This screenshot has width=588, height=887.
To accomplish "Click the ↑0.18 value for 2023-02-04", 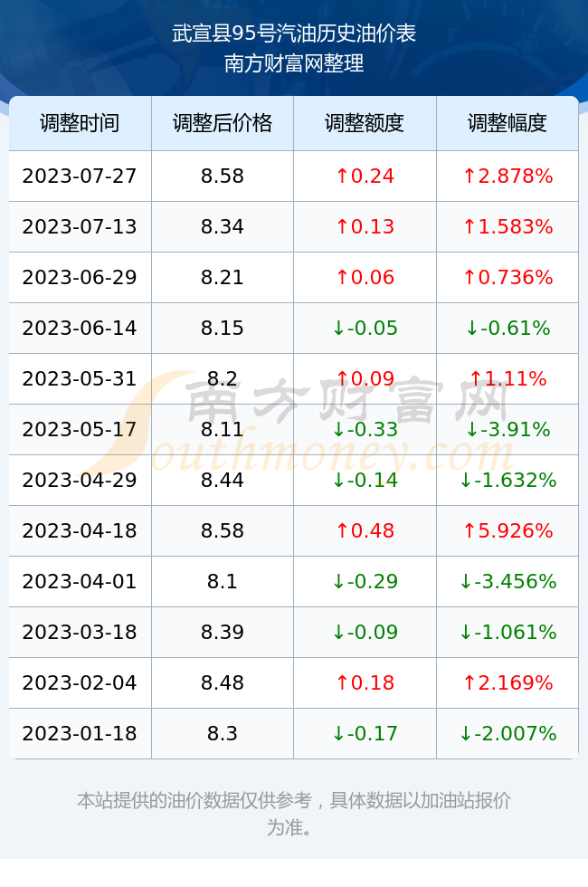I will click(x=365, y=682).
